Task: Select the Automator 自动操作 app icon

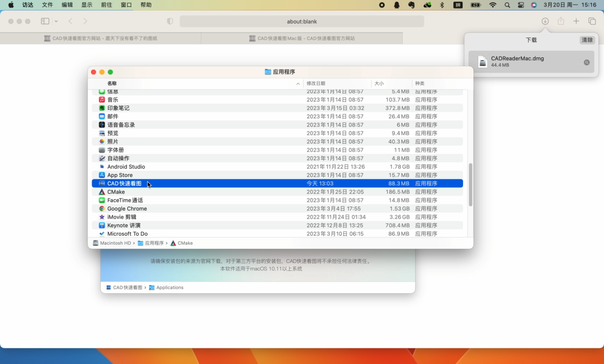Action: coord(102,158)
